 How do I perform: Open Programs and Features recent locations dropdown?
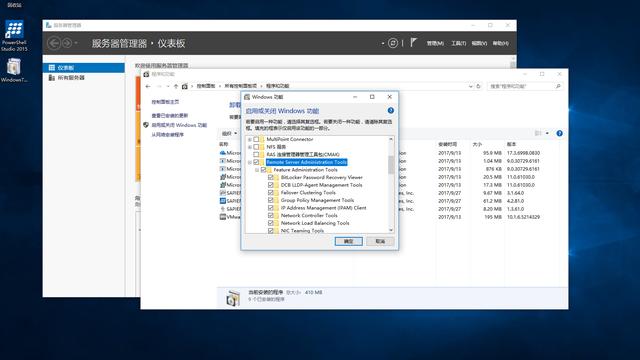pyautogui.click(x=168, y=86)
